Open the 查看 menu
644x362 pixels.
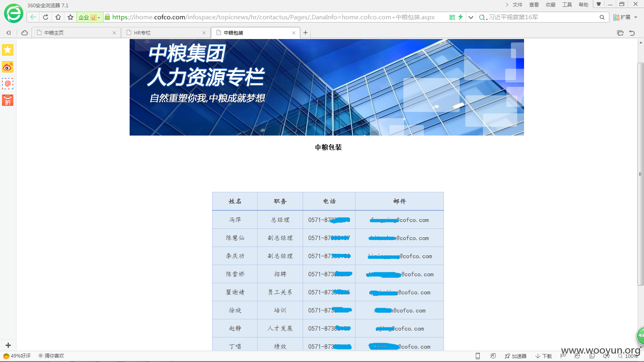pyautogui.click(x=534, y=5)
